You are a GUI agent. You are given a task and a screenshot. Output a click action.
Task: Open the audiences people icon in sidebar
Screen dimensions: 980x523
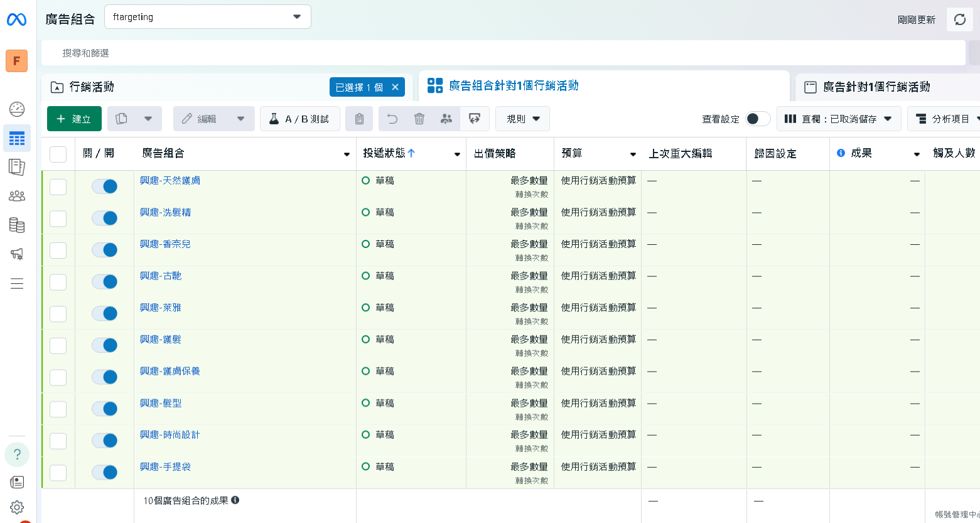click(17, 196)
